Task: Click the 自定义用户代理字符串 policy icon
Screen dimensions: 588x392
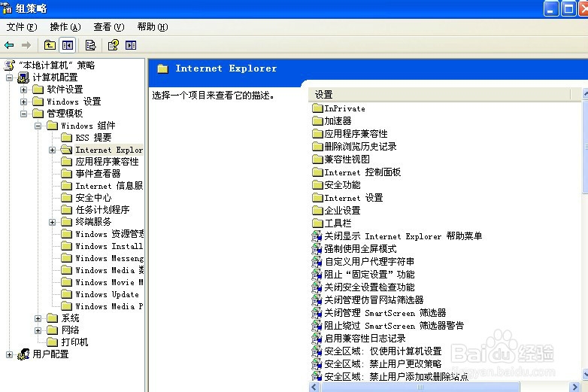Action: (x=317, y=262)
